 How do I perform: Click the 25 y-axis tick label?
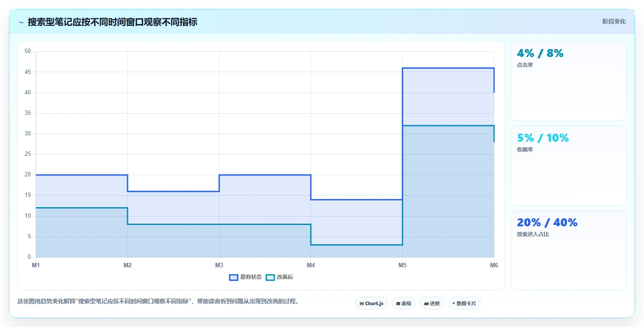click(x=28, y=154)
